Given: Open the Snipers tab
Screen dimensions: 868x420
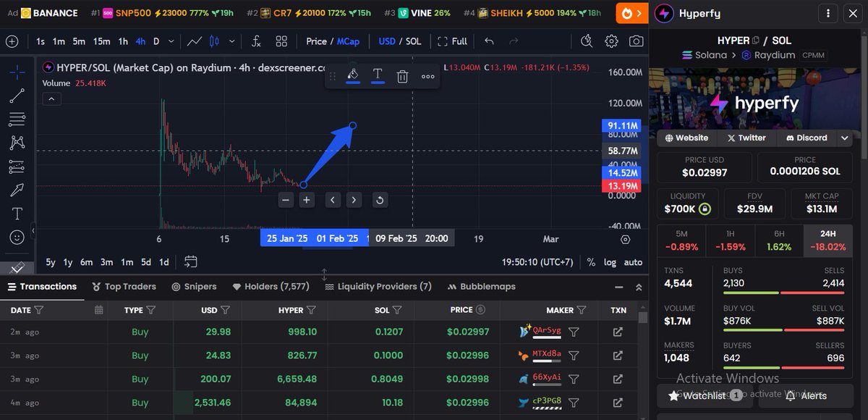Looking at the screenshot, I should point(195,287).
